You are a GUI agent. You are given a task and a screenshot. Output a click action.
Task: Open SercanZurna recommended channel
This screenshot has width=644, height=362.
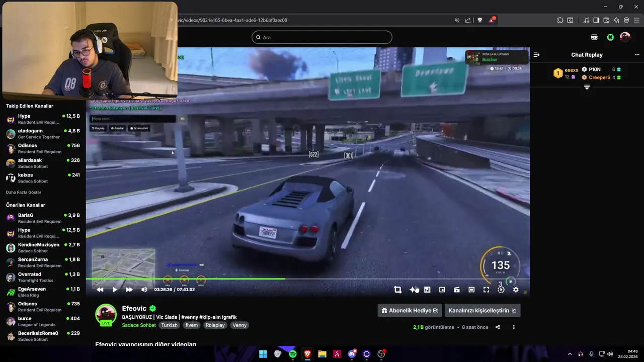(x=43, y=262)
